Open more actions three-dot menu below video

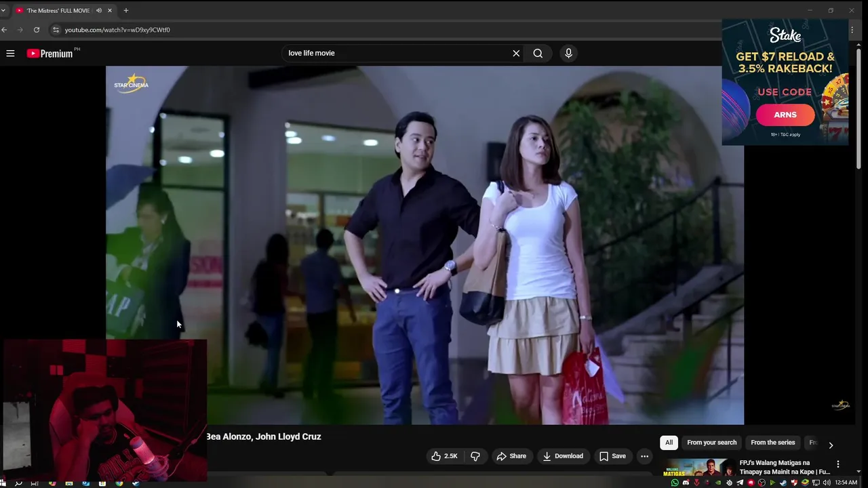(644, 456)
